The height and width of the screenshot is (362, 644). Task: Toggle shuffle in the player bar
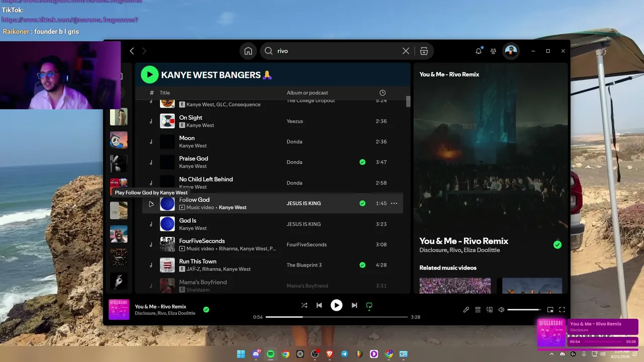point(304,305)
